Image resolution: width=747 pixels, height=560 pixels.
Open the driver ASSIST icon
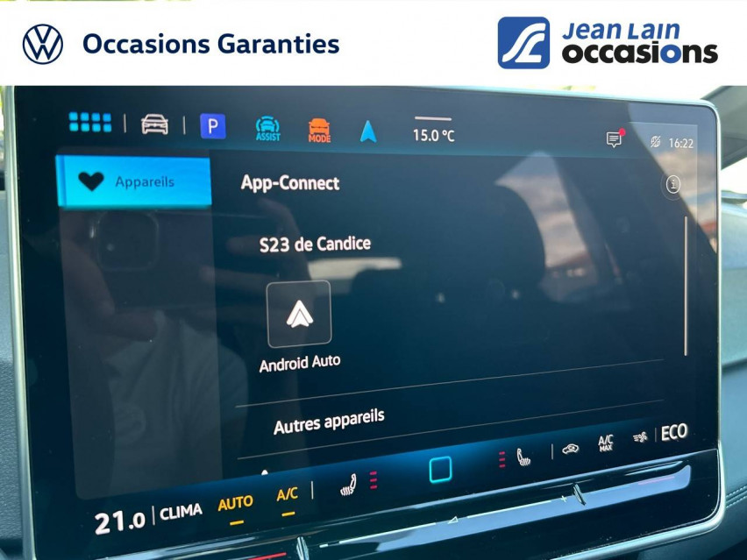tap(267, 129)
